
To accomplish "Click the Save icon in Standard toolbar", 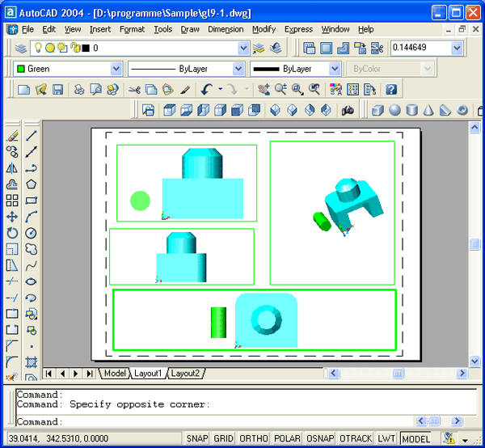I will click(x=58, y=90).
